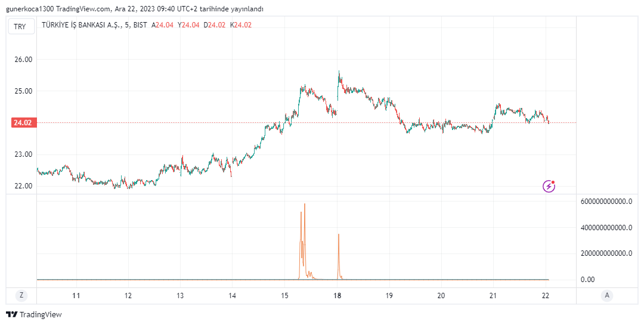Image resolution: width=644 pixels, height=325 pixels.
Task: Click date 18 on the time axis
Action: [x=338, y=296]
